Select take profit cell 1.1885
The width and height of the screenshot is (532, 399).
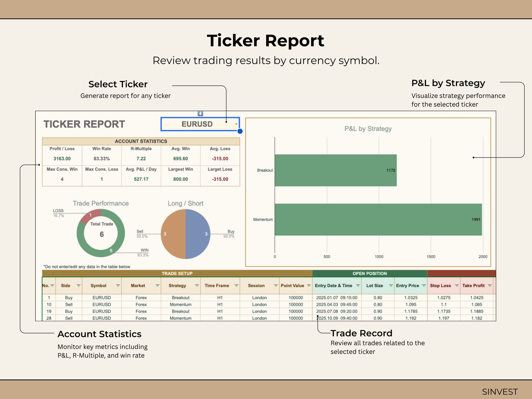tap(477, 311)
